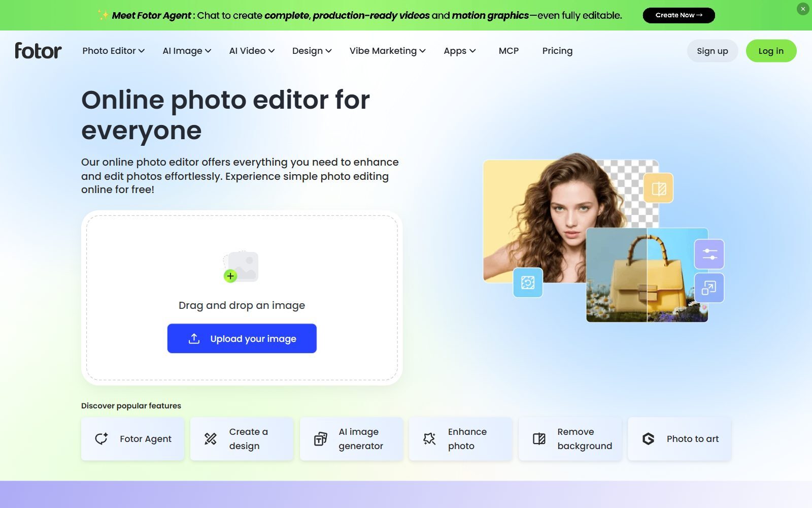Click the green Log in button
This screenshot has width=812, height=508.
point(771,51)
